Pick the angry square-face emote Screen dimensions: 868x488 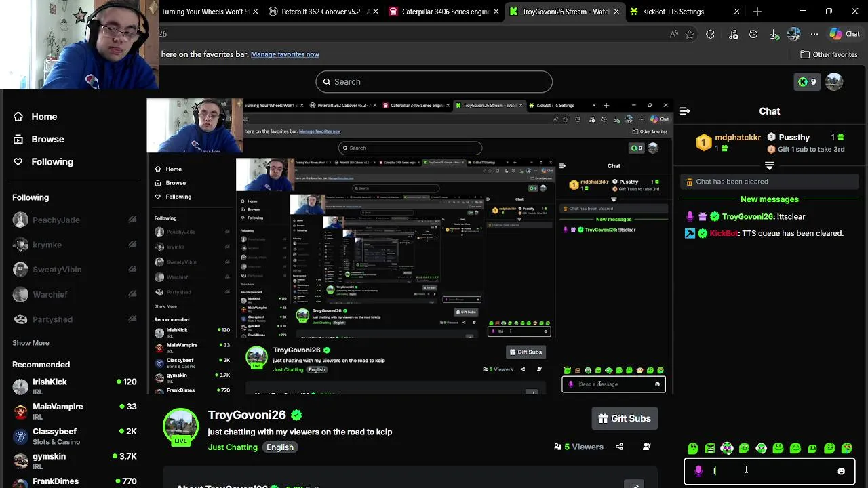click(x=709, y=448)
